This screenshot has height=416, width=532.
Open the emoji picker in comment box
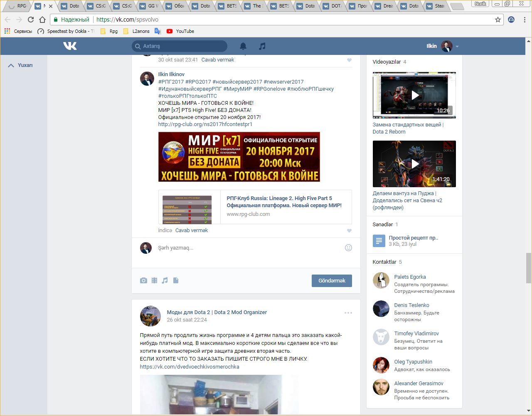click(348, 248)
